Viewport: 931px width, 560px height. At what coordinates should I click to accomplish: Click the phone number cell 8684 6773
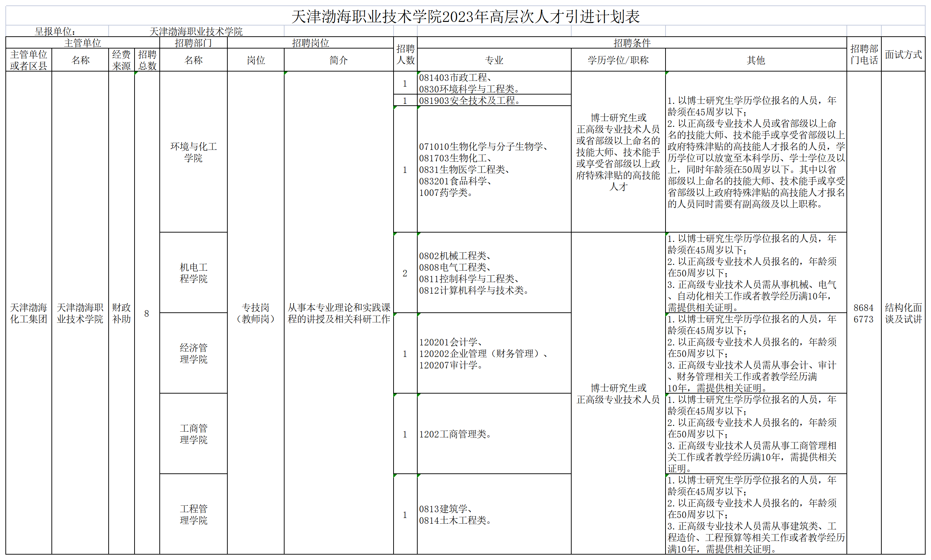(864, 313)
